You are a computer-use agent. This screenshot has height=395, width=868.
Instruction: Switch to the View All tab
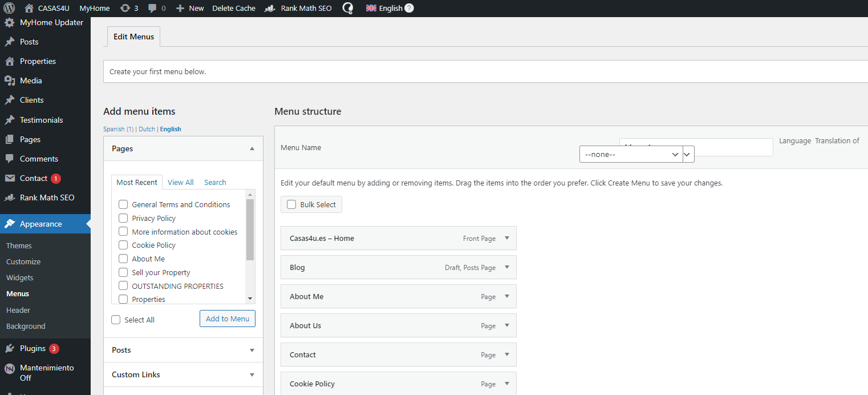(180, 182)
